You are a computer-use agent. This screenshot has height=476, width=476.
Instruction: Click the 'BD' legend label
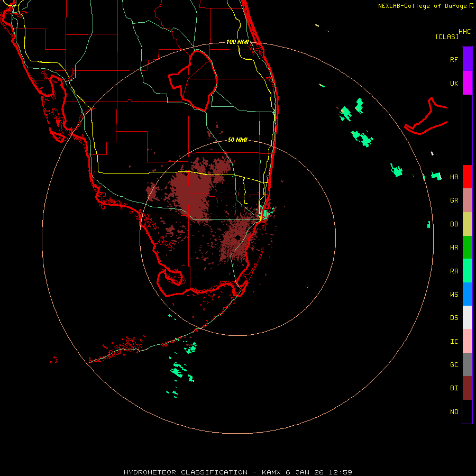click(454, 224)
